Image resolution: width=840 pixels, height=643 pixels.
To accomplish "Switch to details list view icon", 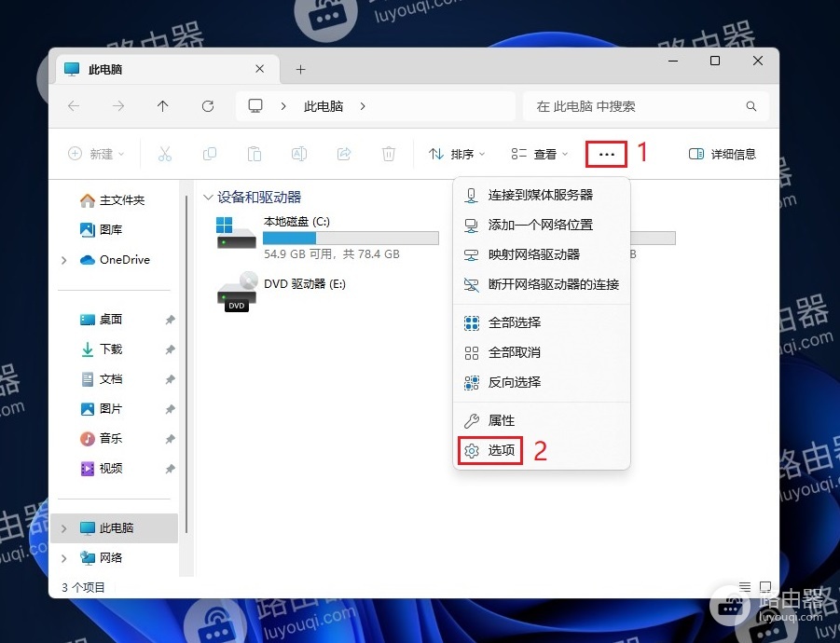I will pos(745,587).
